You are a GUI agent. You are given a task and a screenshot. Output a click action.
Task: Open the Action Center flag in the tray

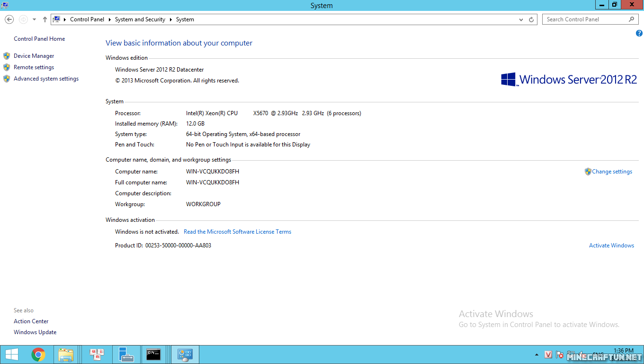pos(560,355)
